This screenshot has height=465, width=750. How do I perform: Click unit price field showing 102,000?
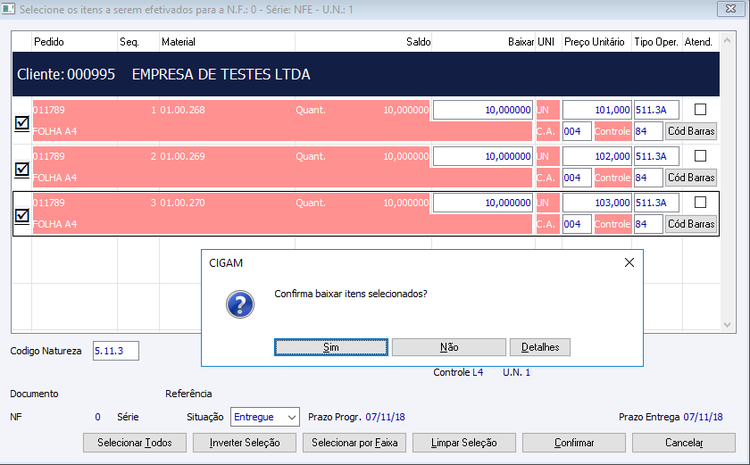597,156
